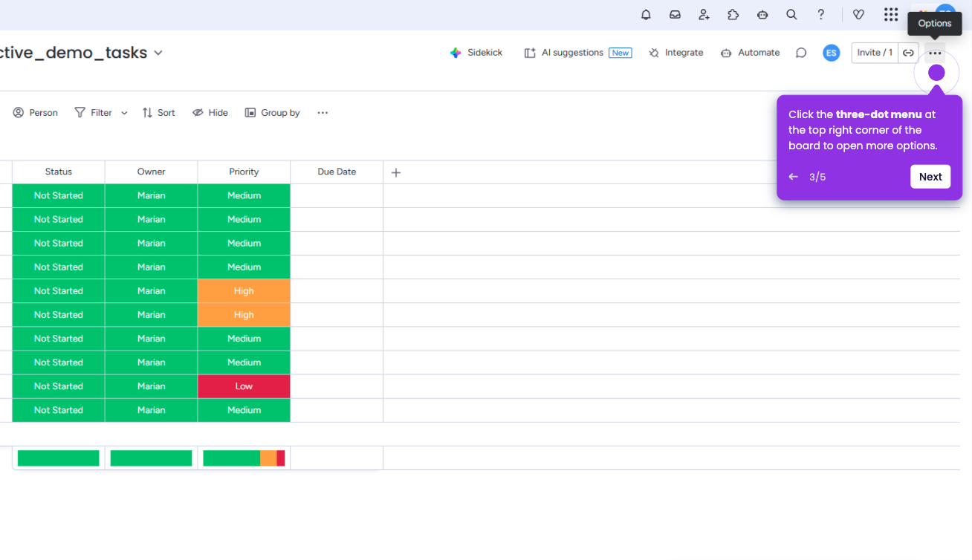Viewport: 972px width, 560px height.
Task: Click red segment of Priority summary bar
Action: pyautogui.click(x=281, y=458)
